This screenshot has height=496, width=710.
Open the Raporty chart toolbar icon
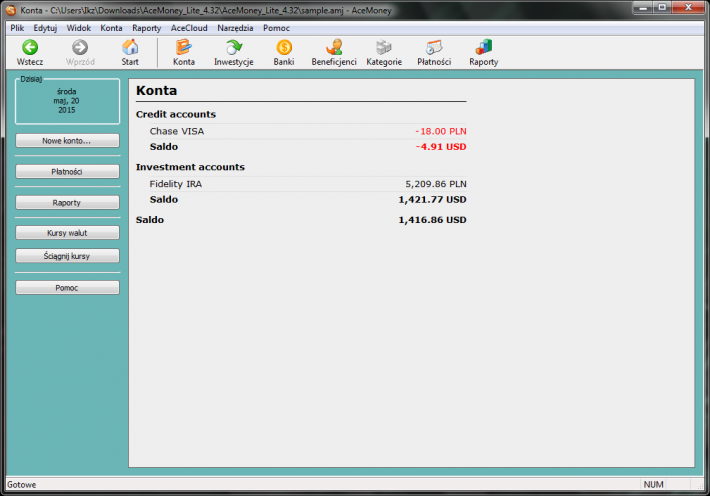(x=484, y=47)
